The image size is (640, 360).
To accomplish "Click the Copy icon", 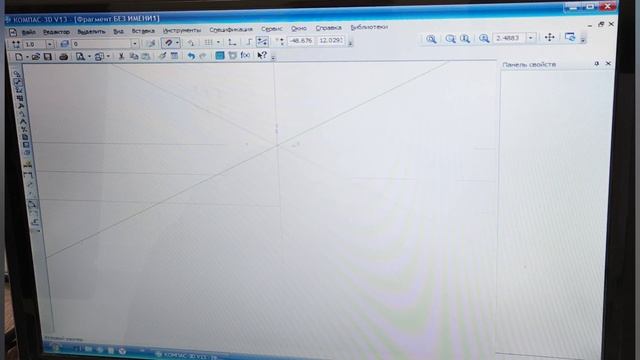I will pyautogui.click(x=133, y=56).
